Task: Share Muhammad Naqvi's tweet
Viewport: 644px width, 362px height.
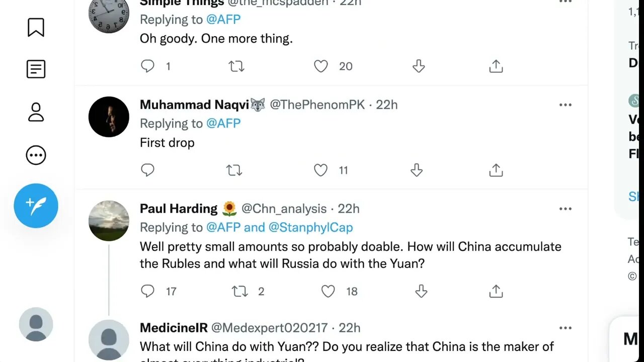Action: pos(496,170)
